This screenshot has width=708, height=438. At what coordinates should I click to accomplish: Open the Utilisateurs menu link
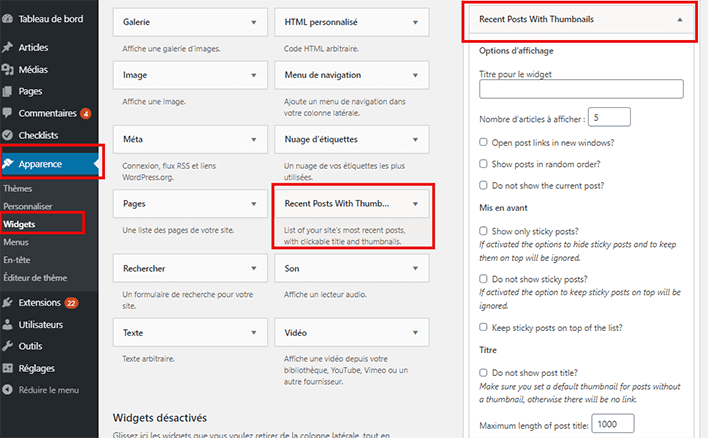[41, 324]
